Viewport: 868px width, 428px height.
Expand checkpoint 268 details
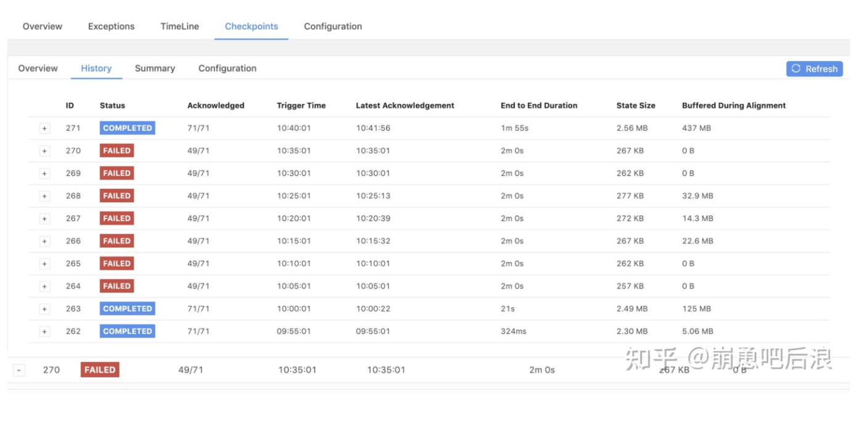pos(44,196)
